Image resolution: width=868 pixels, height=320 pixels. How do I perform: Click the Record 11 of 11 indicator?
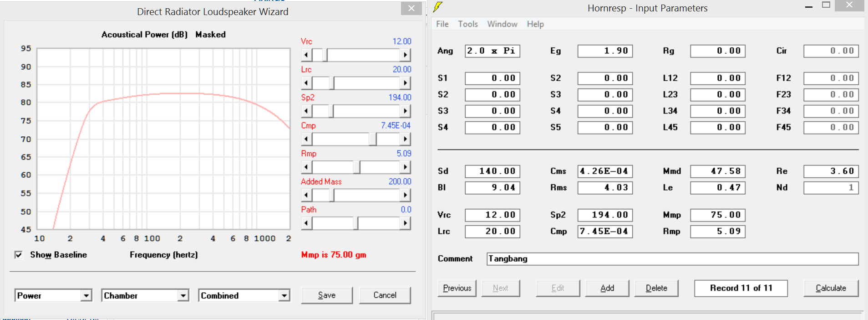pyautogui.click(x=741, y=288)
